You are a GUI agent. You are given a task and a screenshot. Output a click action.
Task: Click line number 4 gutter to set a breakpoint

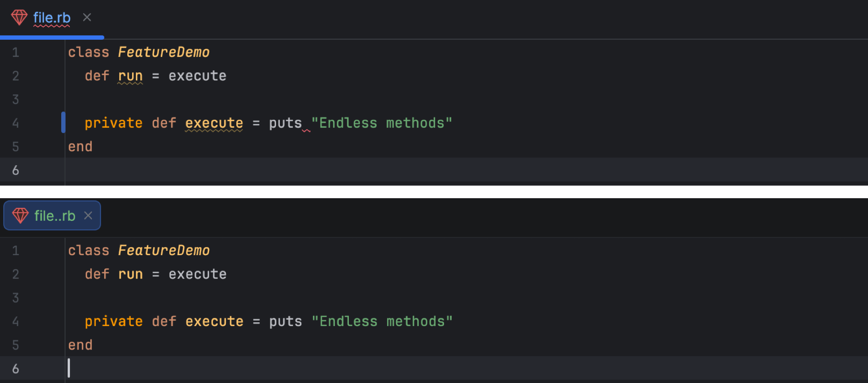[16, 123]
